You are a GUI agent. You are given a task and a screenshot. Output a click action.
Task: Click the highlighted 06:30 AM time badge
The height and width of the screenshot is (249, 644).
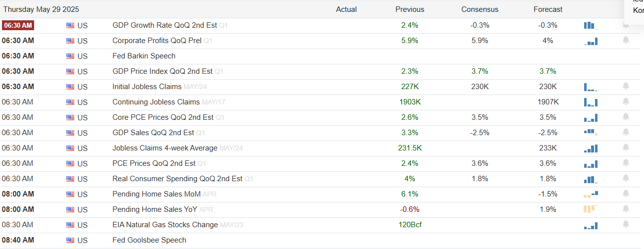[18, 25]
